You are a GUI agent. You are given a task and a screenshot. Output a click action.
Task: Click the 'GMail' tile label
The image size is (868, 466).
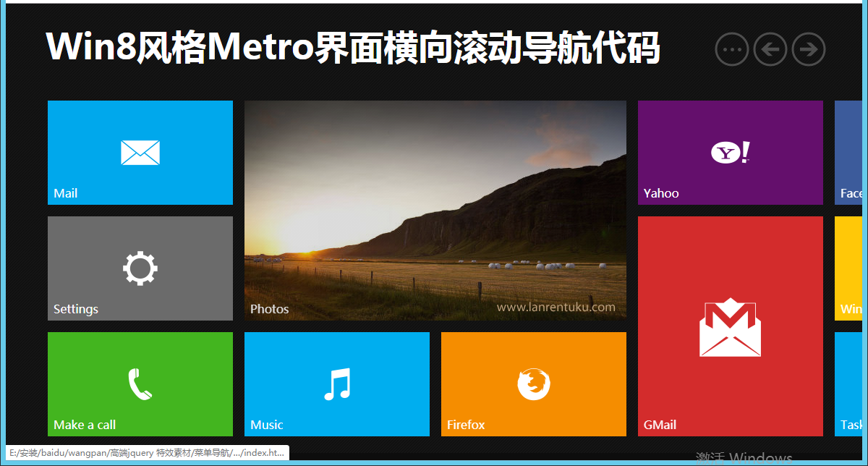click(660, 425)
